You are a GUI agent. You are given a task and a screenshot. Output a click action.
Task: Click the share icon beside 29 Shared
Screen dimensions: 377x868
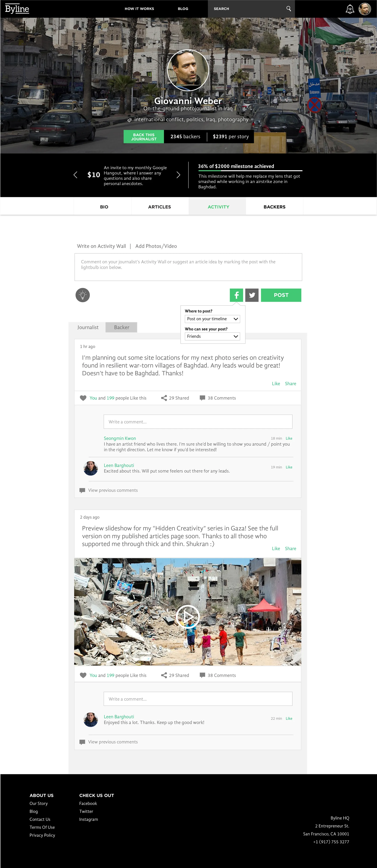(164, 398)
